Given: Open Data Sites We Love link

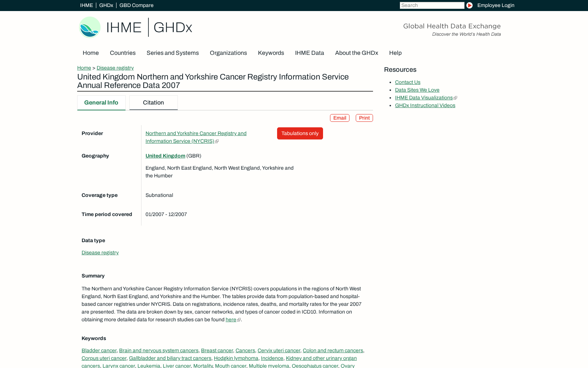Looking at the screenshot, I should pyautogui.click(x=417, y=90).
